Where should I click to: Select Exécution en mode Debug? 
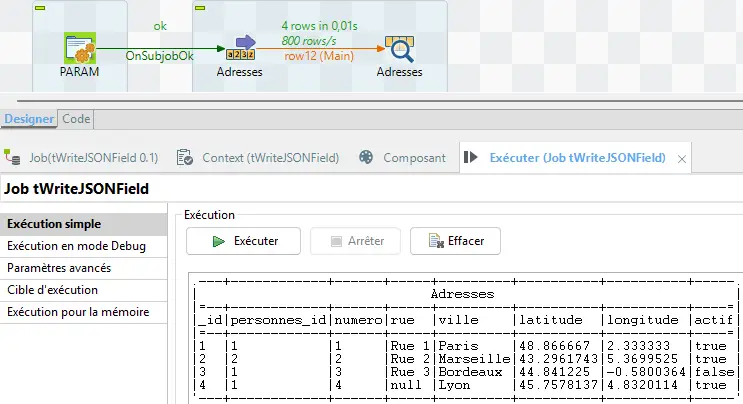pyautogui.click(x=76, y=246)
